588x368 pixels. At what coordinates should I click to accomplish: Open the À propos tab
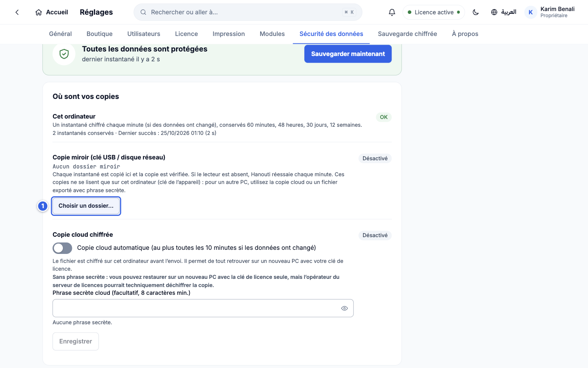[x=465, y=34]
